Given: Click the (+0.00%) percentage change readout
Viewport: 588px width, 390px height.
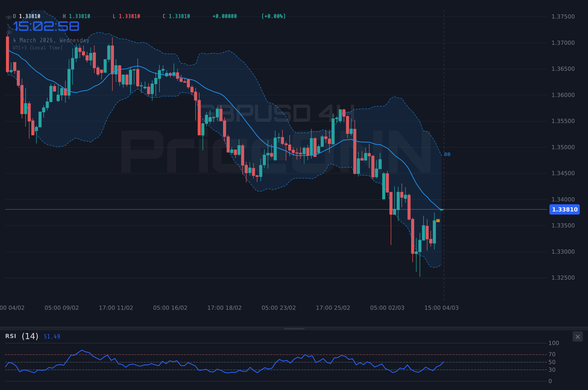Looking at the screenshot, I should [x=273, y=16].
